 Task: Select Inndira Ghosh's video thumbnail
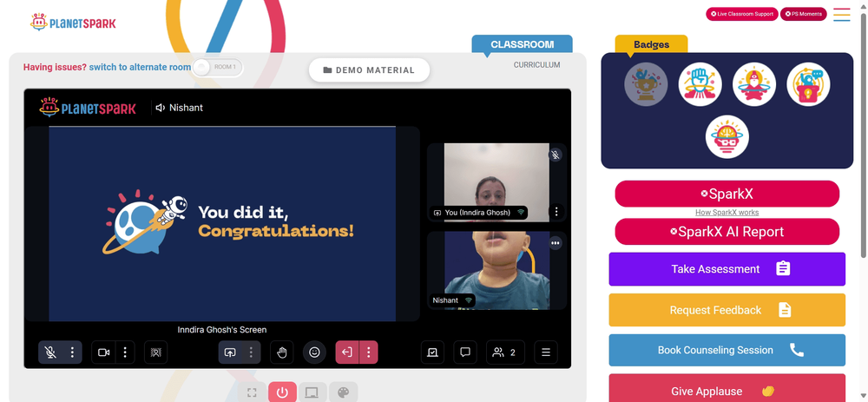[497, 182]
